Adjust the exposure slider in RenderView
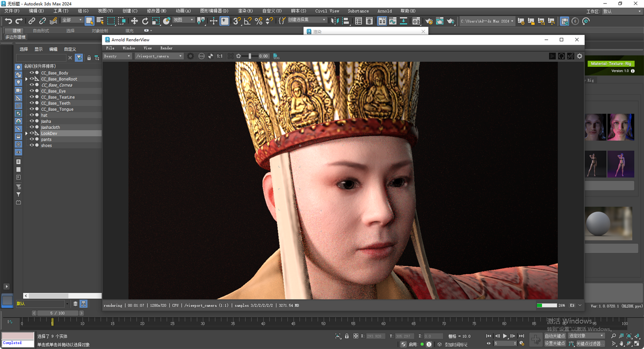The width and height of the screenshot is (644, 349). (249, 56)
